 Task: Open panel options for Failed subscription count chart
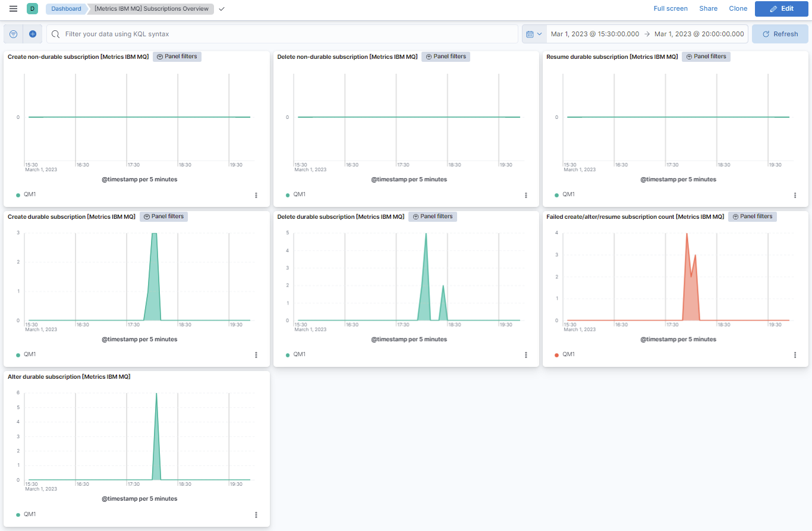795,354
